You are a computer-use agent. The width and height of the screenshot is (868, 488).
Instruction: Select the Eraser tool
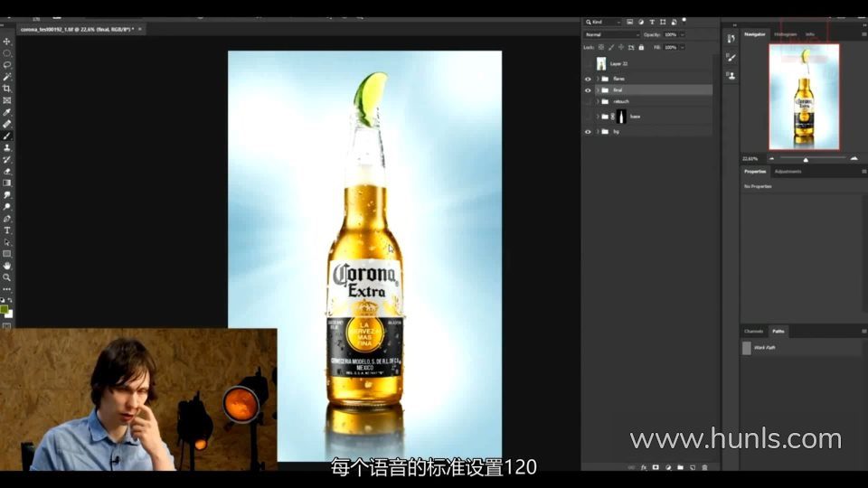(x=6, y=172)
